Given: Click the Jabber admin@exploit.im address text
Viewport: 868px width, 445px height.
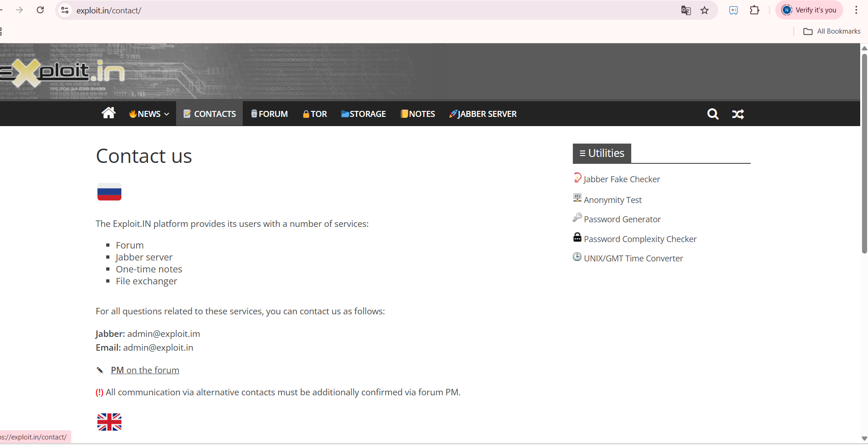Looking at the screenshot, I should [164, 334].
